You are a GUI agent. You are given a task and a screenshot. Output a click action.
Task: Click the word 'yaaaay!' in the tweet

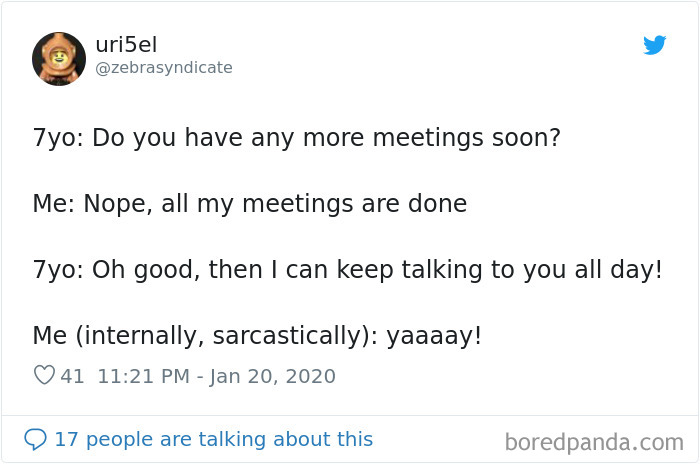coord(434,336)
